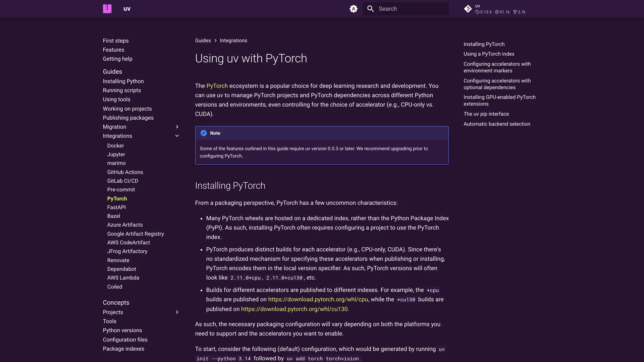Open the download.pytorch.org/whl/cpu link
644x362 pixels.
point(318,299)
